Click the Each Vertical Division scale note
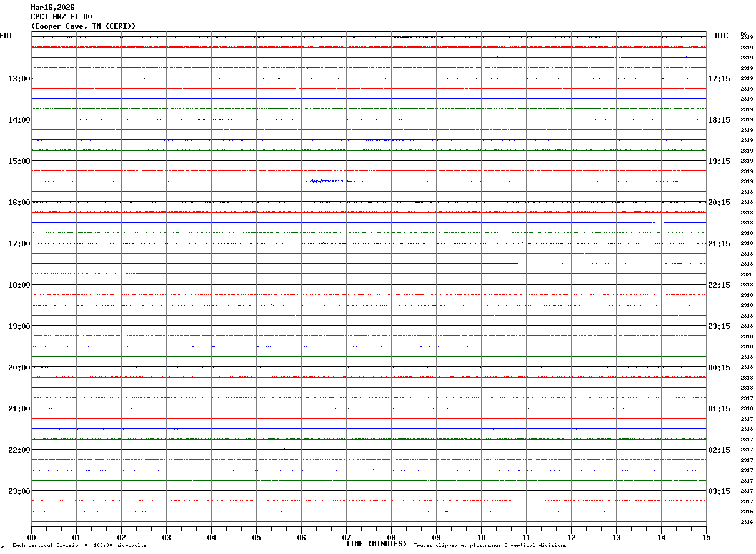 point(79,546)
